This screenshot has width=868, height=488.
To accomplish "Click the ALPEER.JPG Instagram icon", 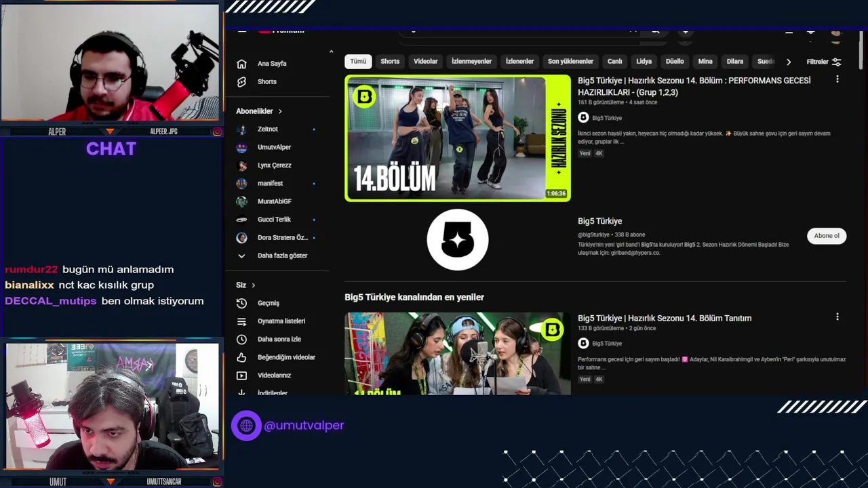I will 217,131.
